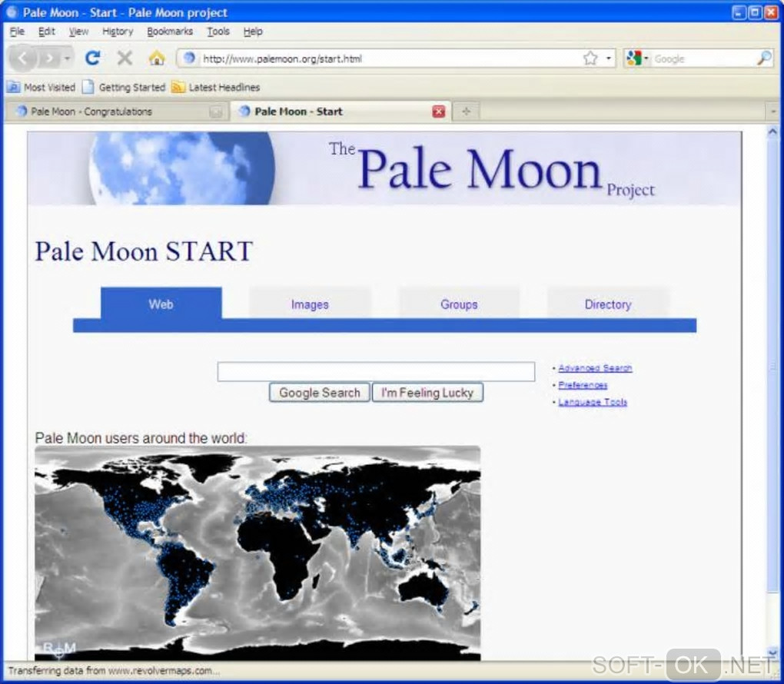Select the Web search tab
Screen dimensions: 784x684
click(x=161, y=304)
